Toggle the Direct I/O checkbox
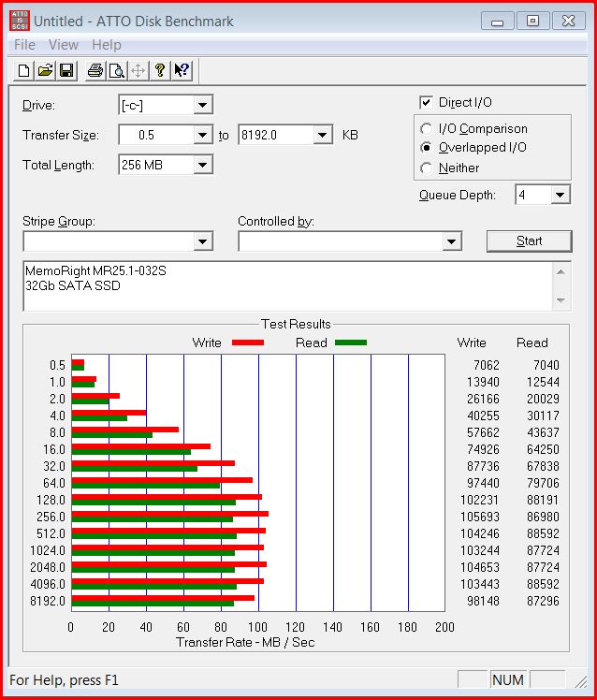The image size is (597, 700). coord(426,103)
